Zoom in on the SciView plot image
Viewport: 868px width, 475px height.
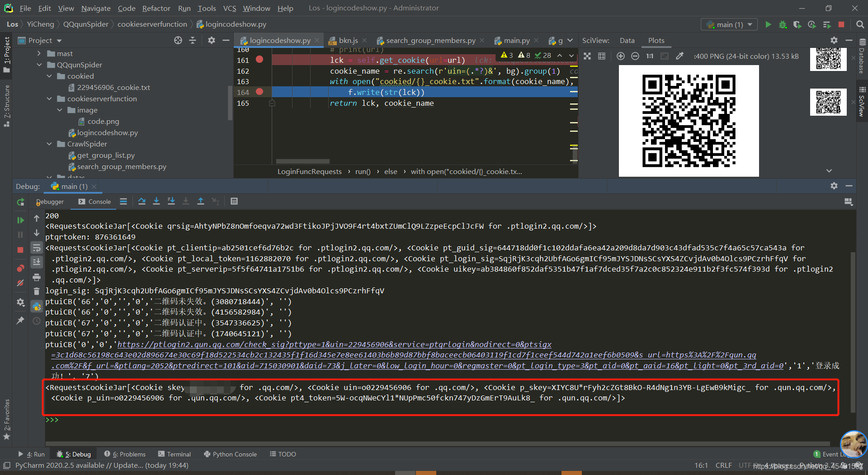621,56
